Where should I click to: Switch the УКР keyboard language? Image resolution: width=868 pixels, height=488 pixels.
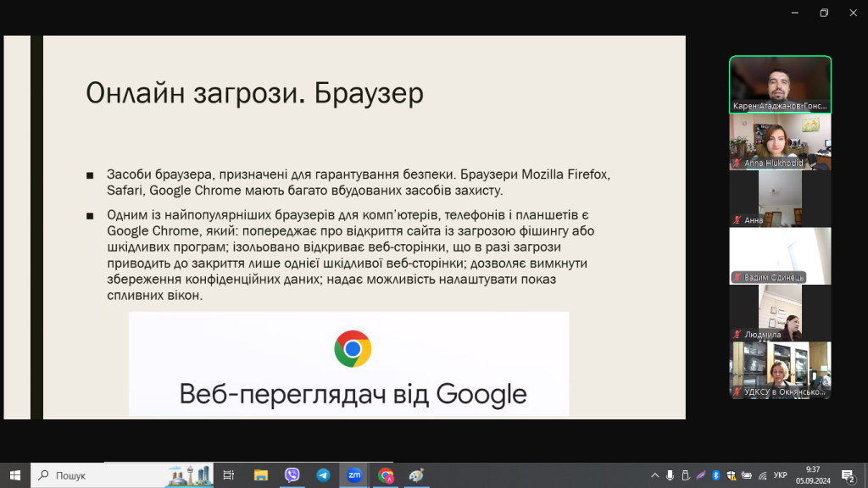(x=781, y=475)
